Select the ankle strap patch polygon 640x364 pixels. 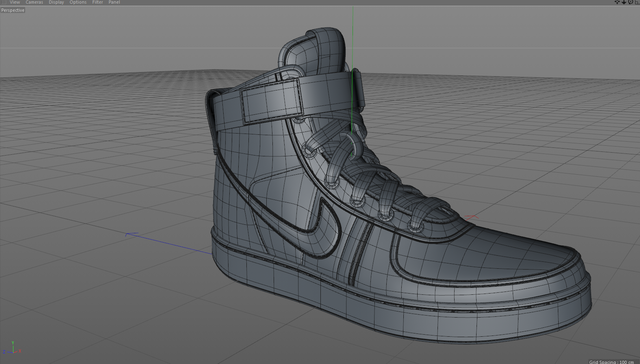[x=272, y=101]
